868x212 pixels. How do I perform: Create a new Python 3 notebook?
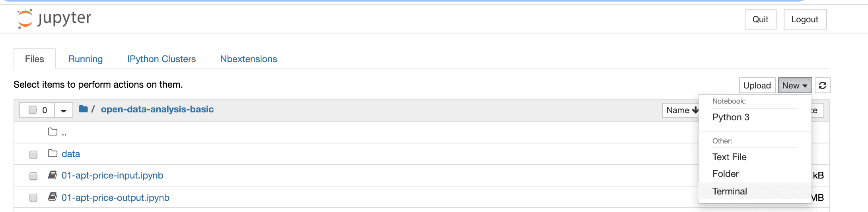click(731, 117)
